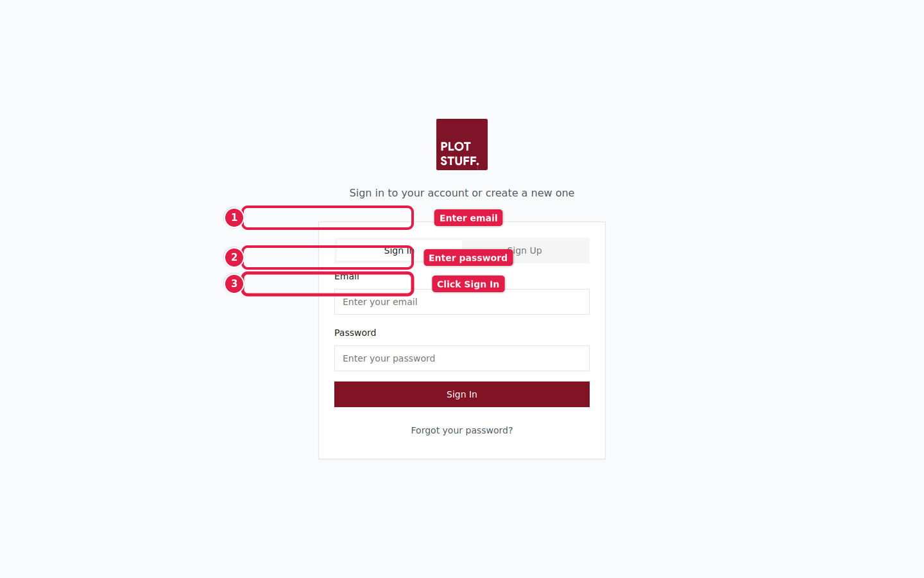Focus the 'Enter your password' input field
This screenshot has width=924, height=578.
click(x=462, y=358)
